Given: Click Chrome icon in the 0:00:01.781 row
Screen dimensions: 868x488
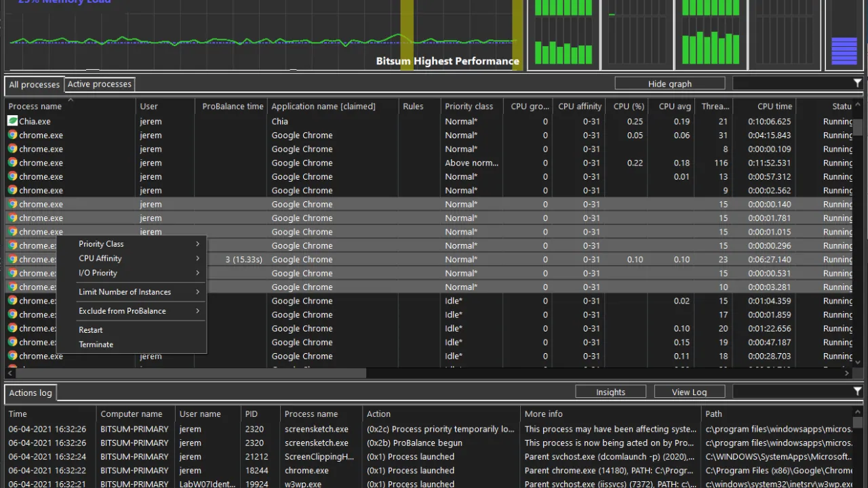Looking at the screenshot, I should [12, 218].
